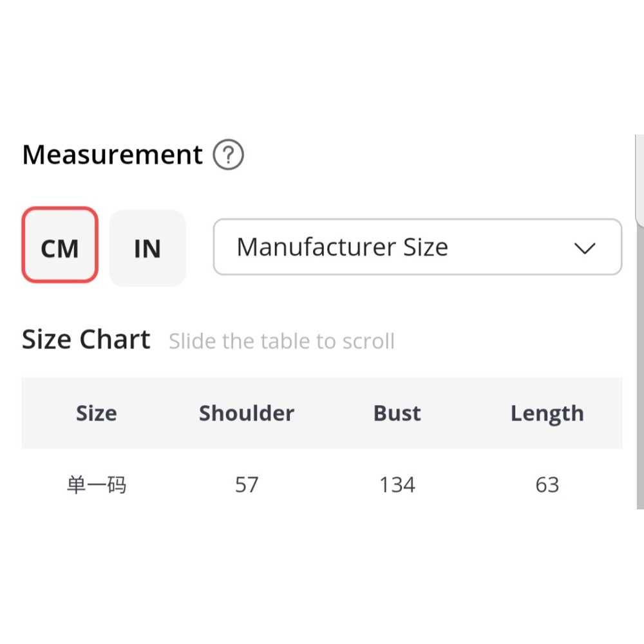Viewport: 644px width, 644px height.
Task: Click the Measurement help question mark icon
Action: tap(228, 155)
